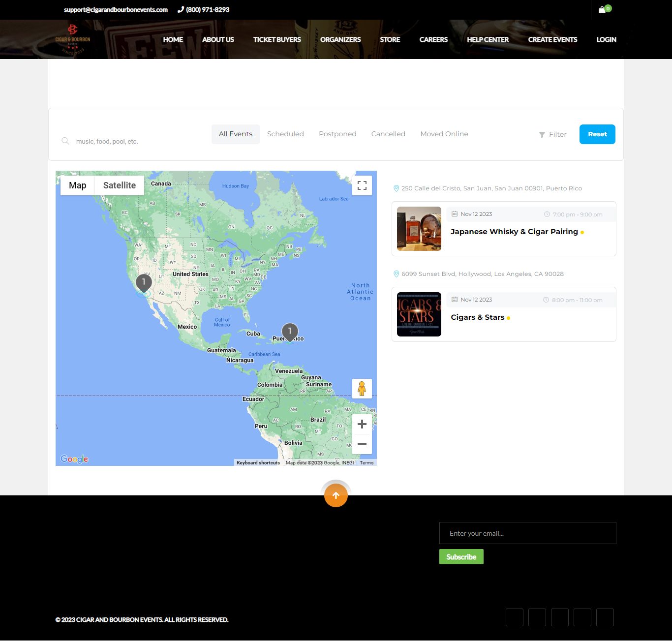Open the HELP CENTER menu item
Image resolution: width=672 pixels, height=641 pixels.
click(x=488, y=39)
